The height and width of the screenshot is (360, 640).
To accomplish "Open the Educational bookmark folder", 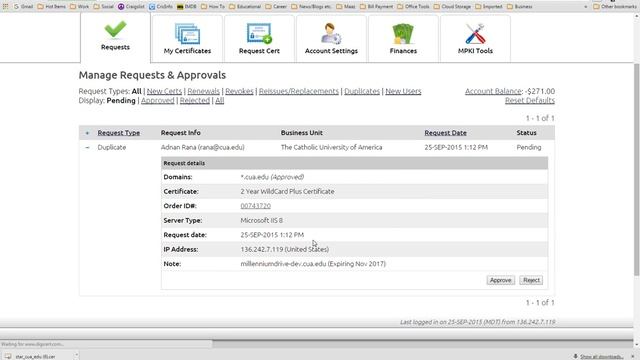I will (x=245, y=7).
